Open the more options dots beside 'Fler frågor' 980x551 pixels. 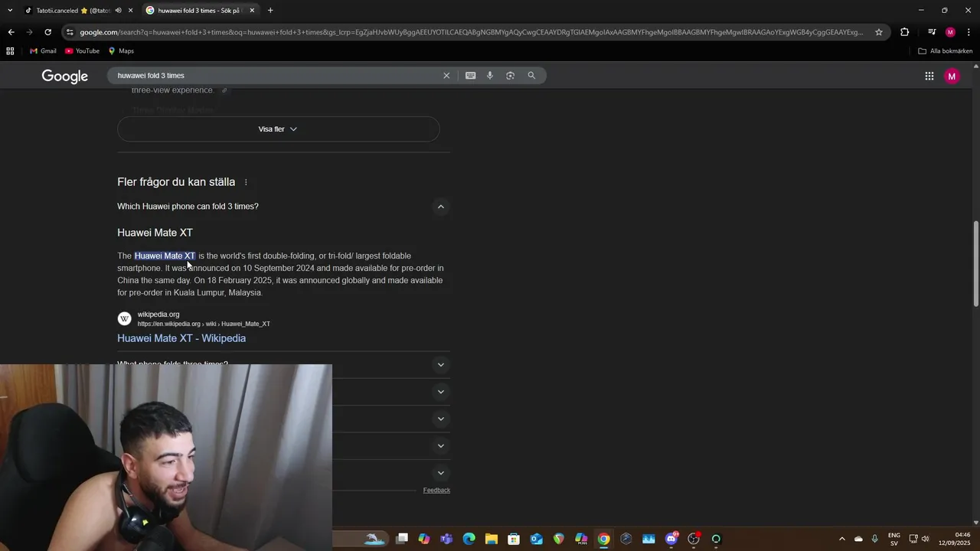pyautogui.click(x=246, y=182)
